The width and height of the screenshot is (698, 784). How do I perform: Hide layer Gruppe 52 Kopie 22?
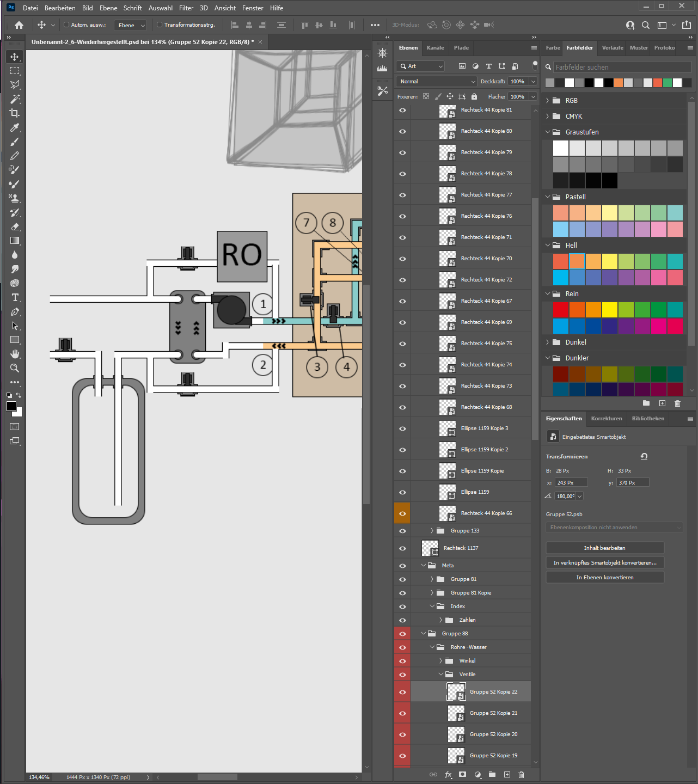(x=402, y=692)
